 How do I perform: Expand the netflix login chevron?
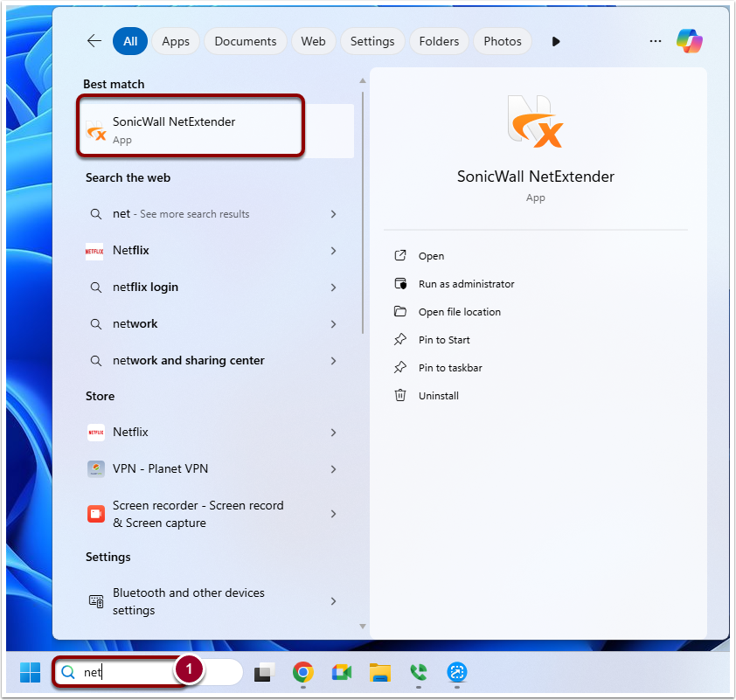coord(333,288)
